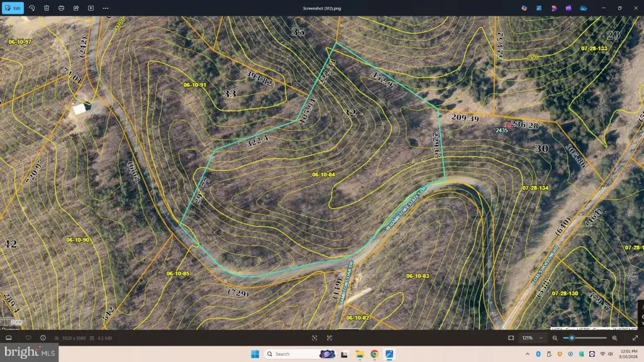Open the Share icon in the toolbar
This screenshot has width=644, height=362.
76,8
